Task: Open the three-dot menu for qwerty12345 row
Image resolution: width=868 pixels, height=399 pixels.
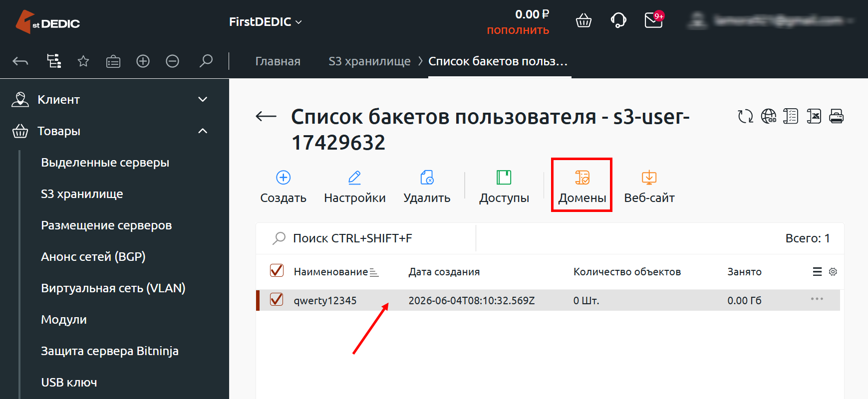Action: coord(817,299)
